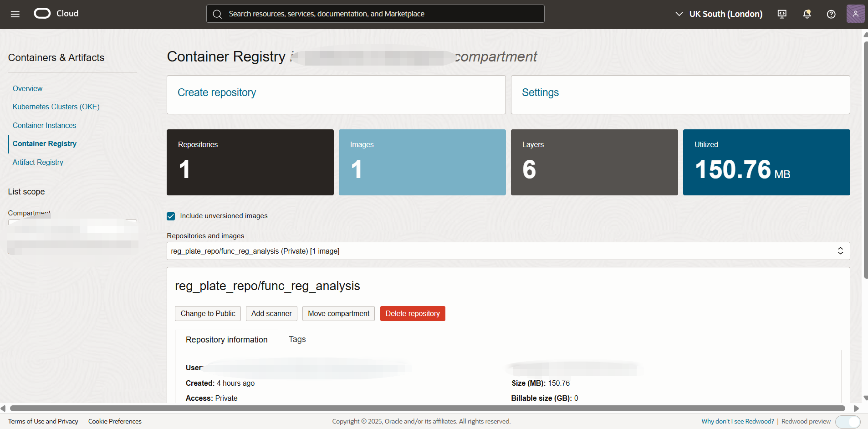Open registry Settings
Image resolution: width=868 pixels, height=429 pixels.
tap(540, 92)
